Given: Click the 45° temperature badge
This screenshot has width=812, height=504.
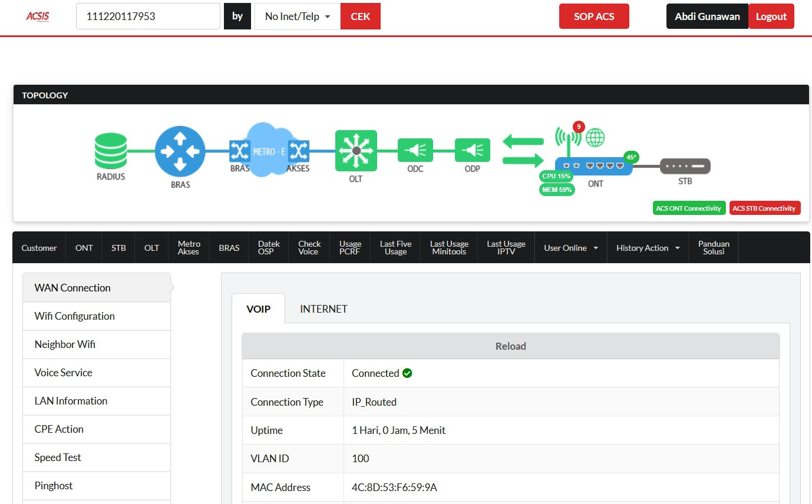Looking at the screenshot, I should pos(631,157).
